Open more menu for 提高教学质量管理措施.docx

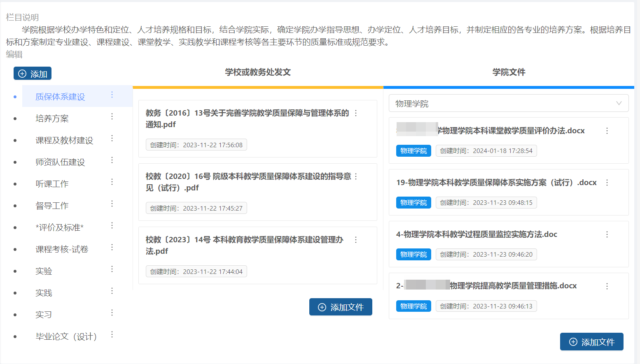coord(607,286)
